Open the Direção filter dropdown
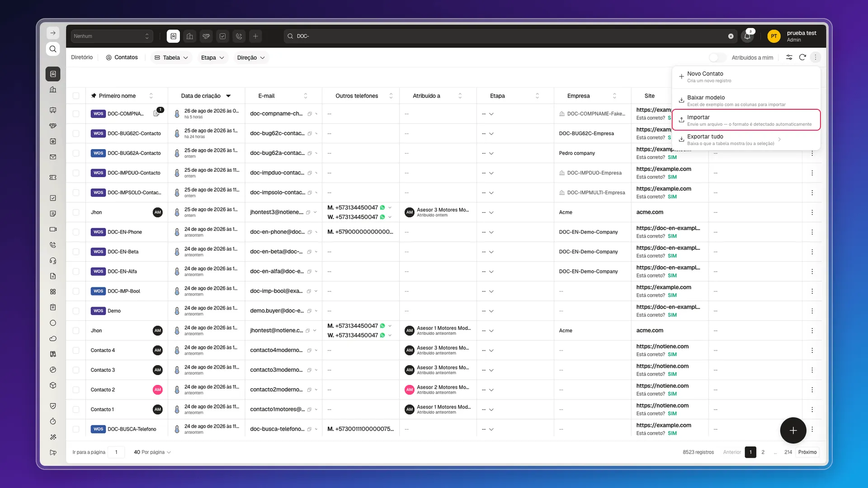Viewport: 868px width, 488px height. pyautogui.click(x=251, y=57)
